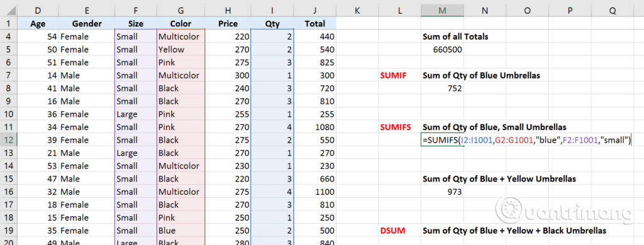Click the SUMIFS formula editing cell
Image resolution: width=644 pixels, height=245 pixels.
click(x=526, y=140)
